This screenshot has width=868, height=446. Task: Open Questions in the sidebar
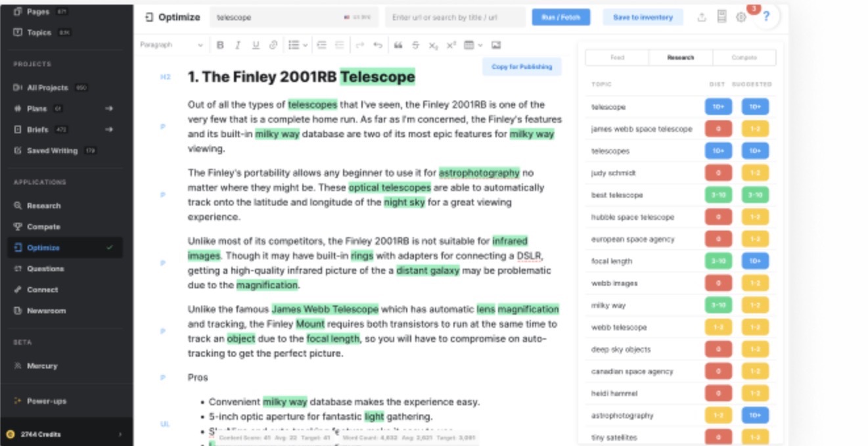(45, 269)
